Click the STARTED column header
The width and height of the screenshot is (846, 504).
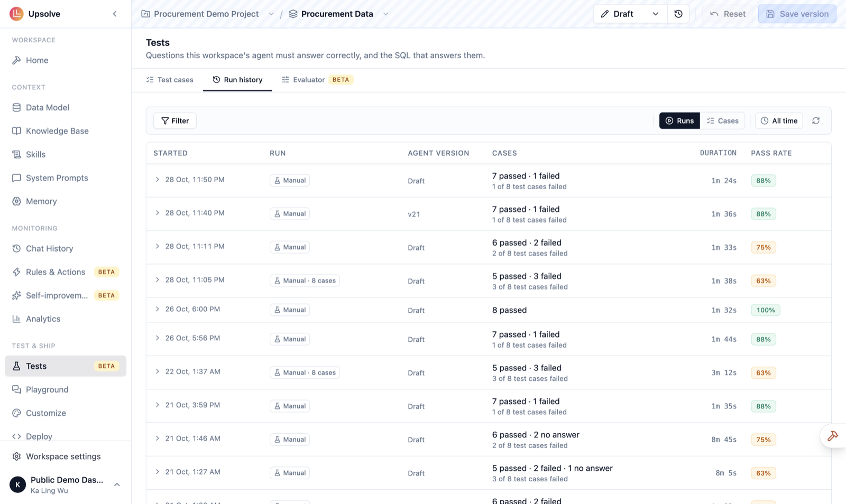pyautogui.click(x=170, y=153)
